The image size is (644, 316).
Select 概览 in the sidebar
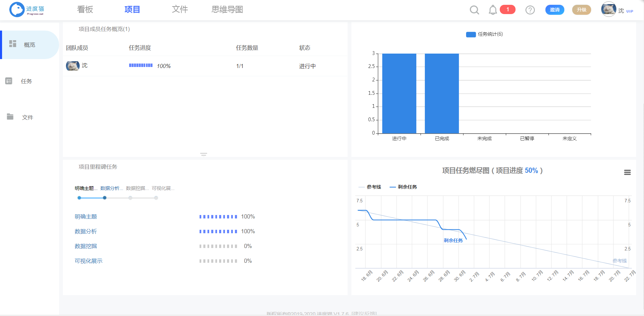[x=30, y=45]
